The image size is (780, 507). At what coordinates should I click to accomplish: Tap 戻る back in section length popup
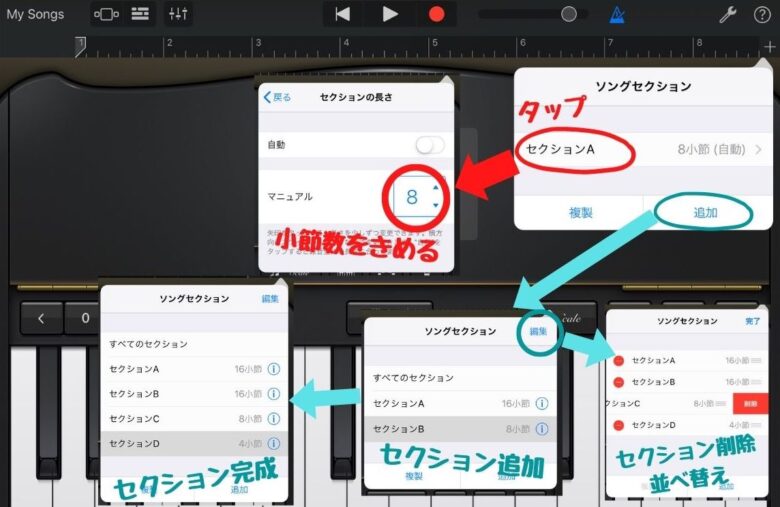[277, 97]
